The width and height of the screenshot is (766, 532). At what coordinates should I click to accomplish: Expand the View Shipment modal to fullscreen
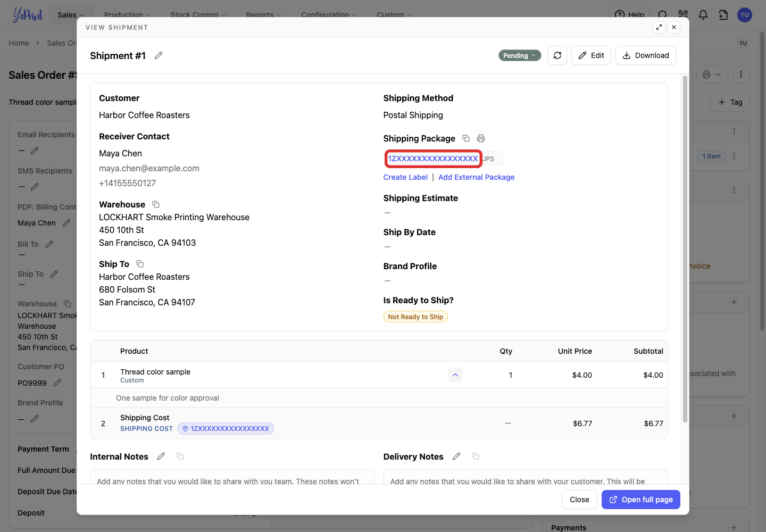[659, 27]
